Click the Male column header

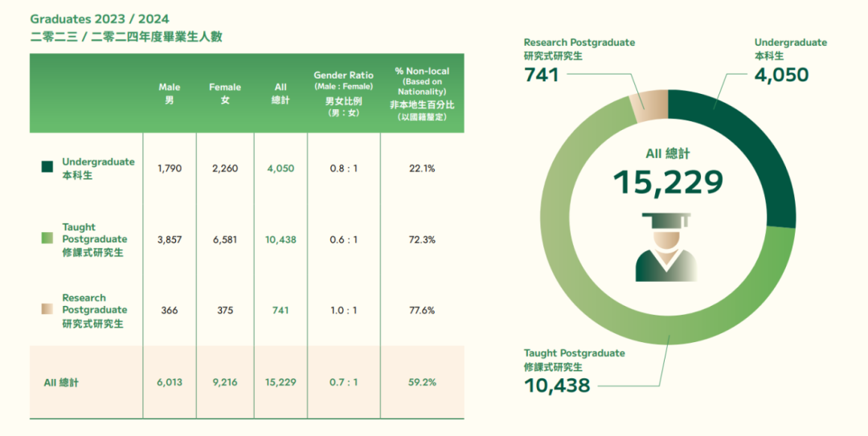tap(170, 93)
